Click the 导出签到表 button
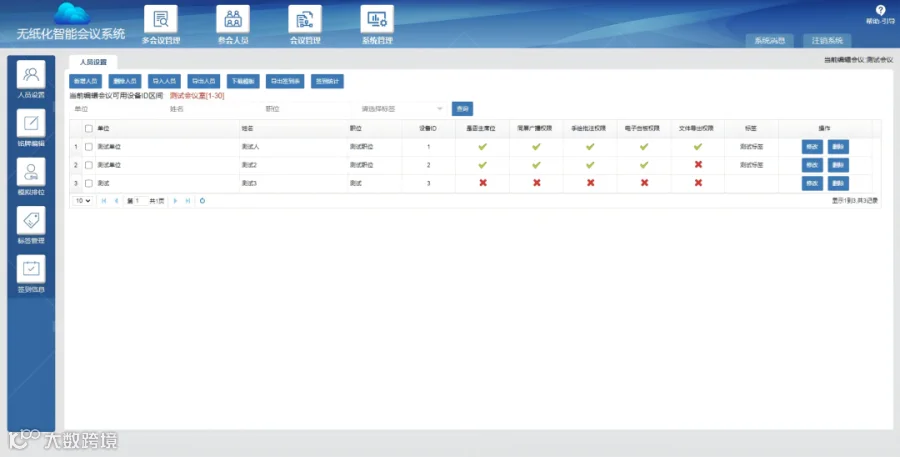 [285, 82]
